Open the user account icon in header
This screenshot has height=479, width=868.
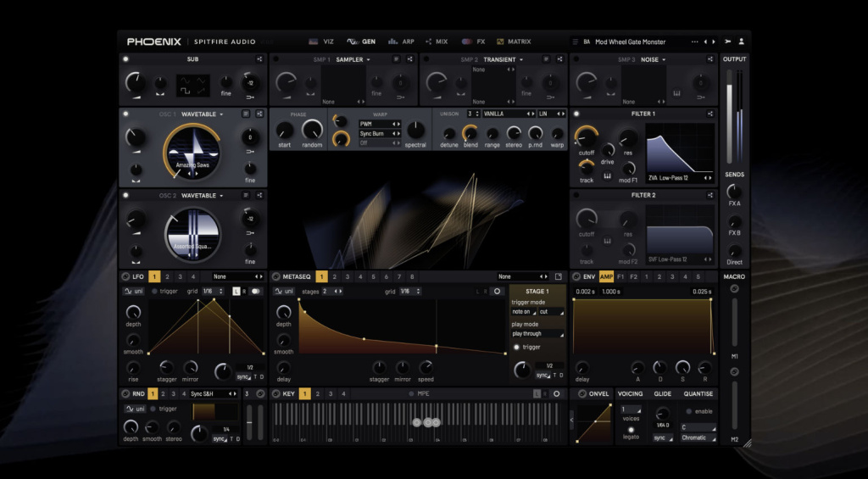tap(741, 42)
